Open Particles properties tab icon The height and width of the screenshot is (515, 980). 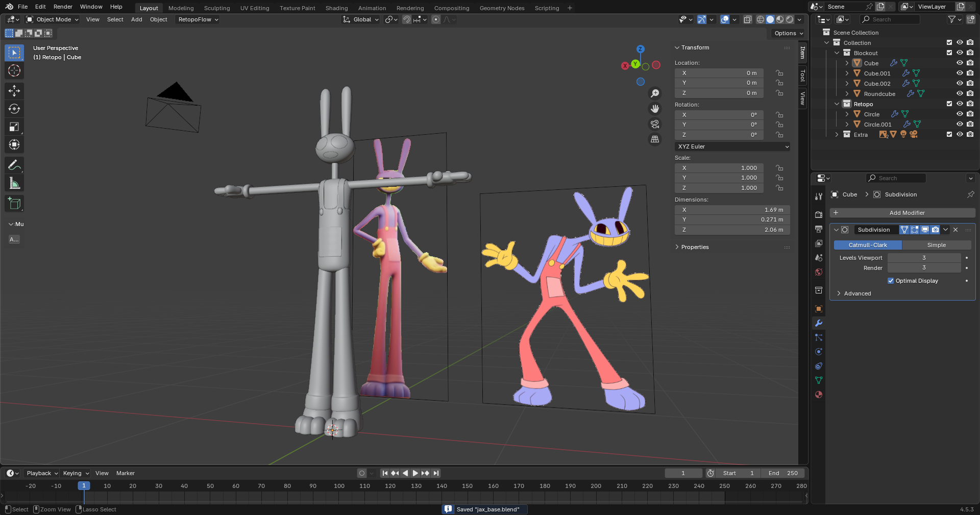819,337
